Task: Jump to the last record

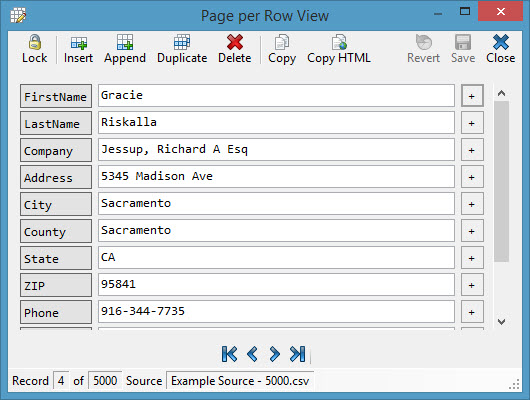Action: point(297,354)
